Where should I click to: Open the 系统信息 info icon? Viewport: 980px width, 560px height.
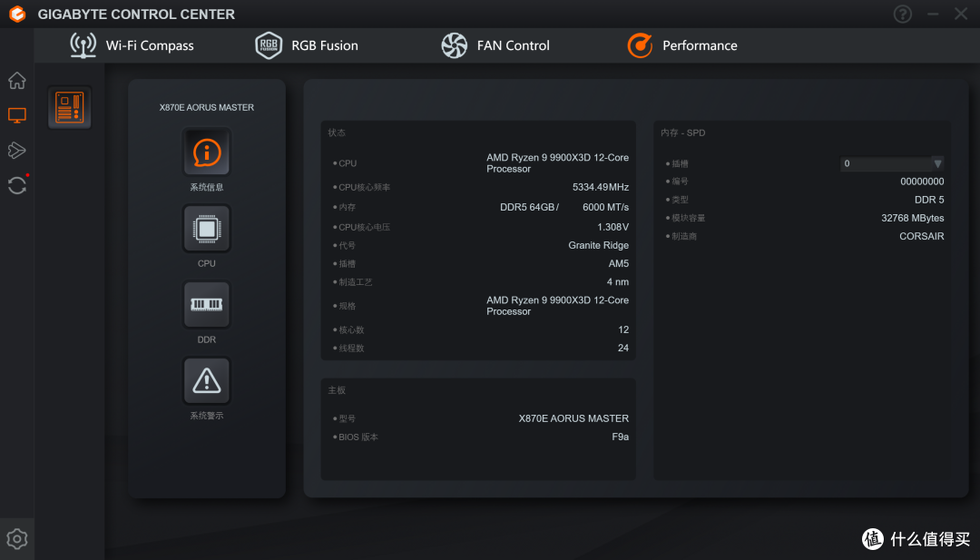207,152
